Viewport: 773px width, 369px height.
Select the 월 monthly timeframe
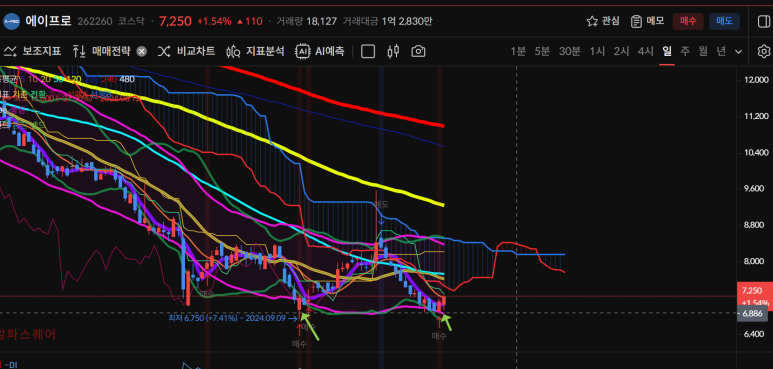tap(703, 51)
